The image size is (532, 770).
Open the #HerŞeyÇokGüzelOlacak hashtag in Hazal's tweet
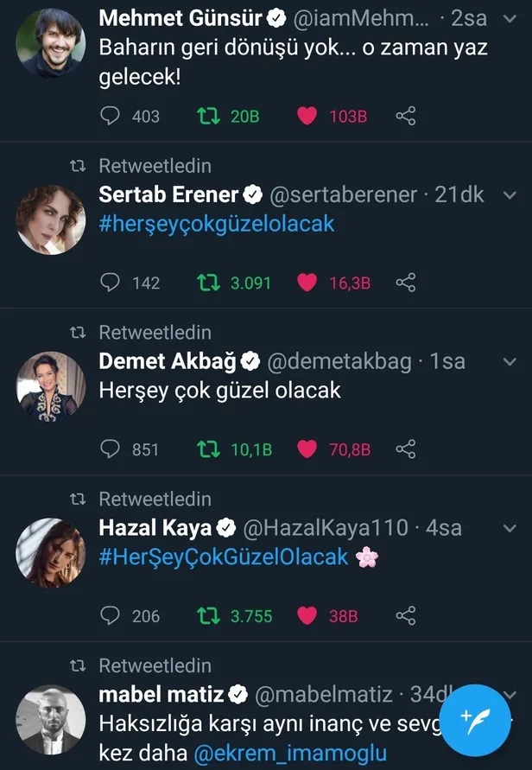pos(224,557)
